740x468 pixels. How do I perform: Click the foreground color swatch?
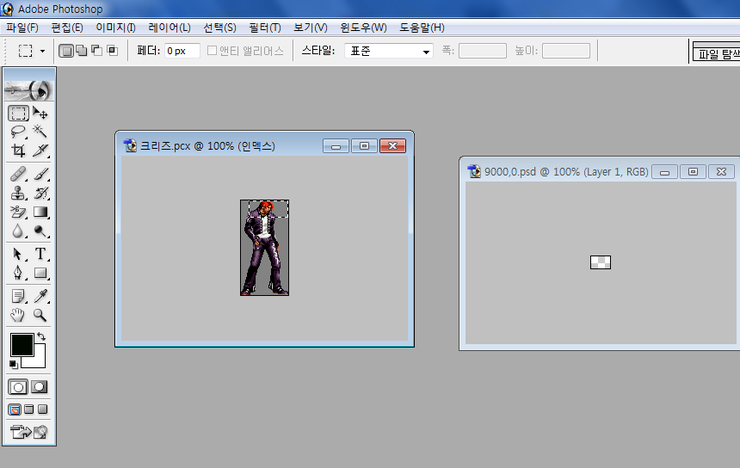[21, 344]
